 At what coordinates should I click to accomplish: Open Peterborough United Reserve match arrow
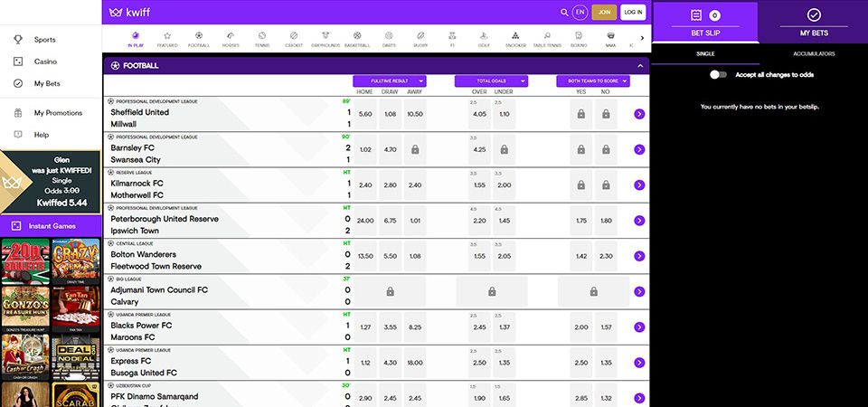(639, 221)
